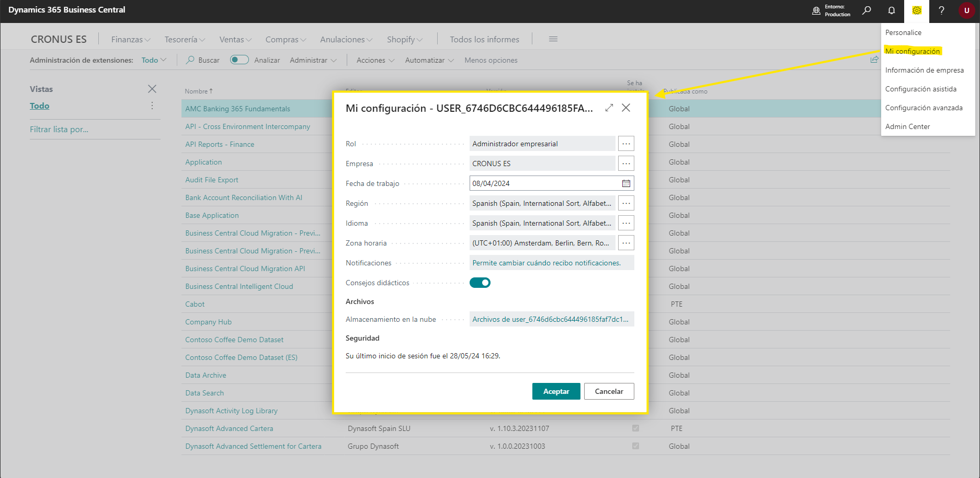Click the share icon in action bar
Screen dimensions: 980x478
click(874, 60)
